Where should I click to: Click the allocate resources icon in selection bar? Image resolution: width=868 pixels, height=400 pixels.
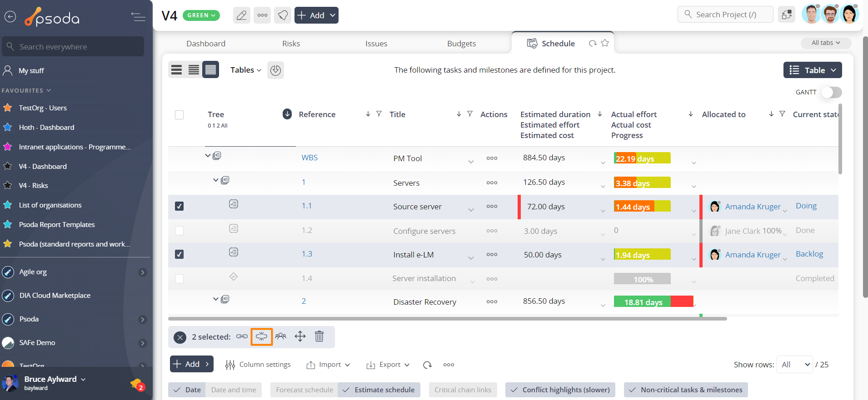tap(281, 336)
